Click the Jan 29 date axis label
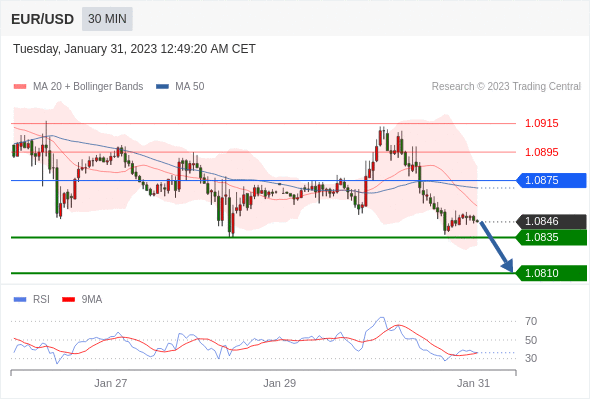The image size is (590, 400). point(280,383)
